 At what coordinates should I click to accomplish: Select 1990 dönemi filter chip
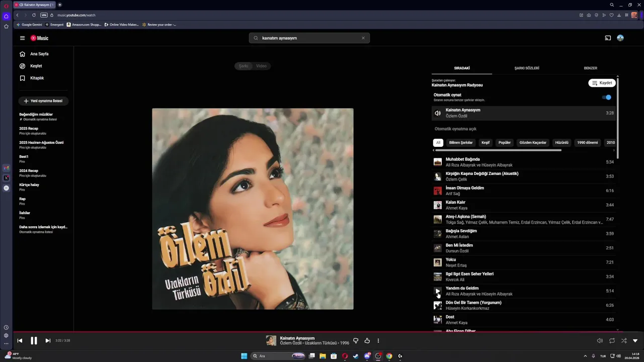pos(587,142)
